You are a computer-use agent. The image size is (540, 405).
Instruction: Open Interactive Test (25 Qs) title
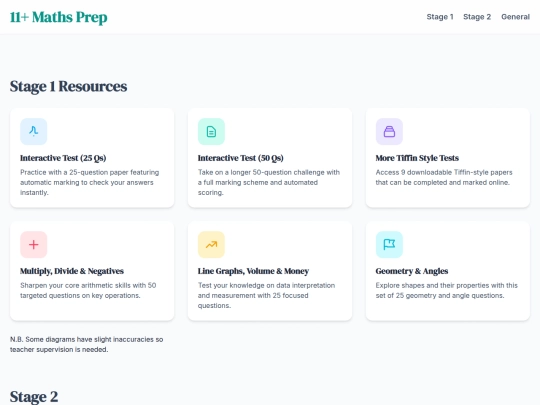point(63,158)
